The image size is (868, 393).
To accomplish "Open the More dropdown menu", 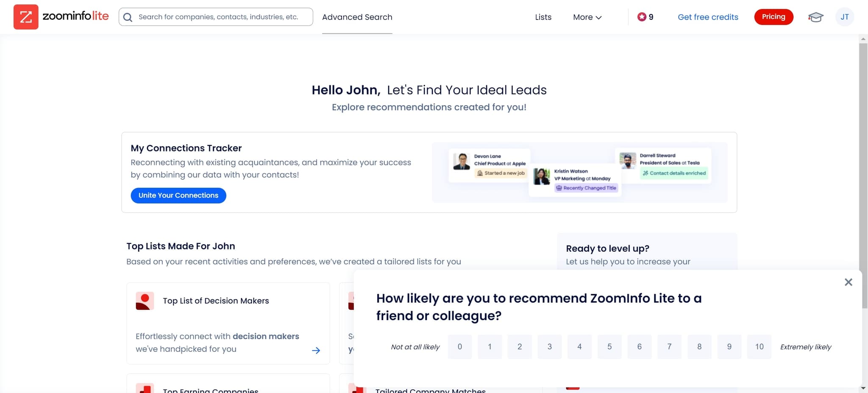I will [x=587, y=17].
